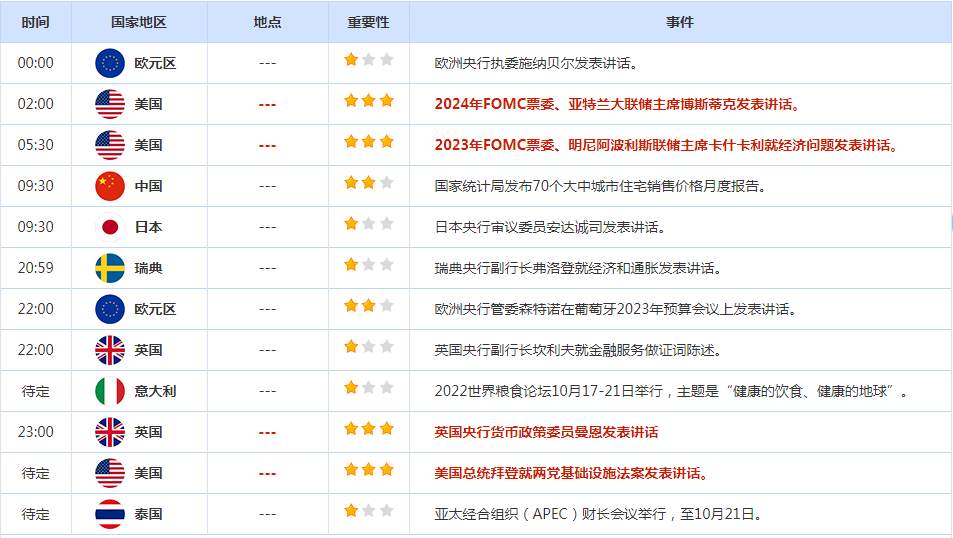This screenshot has height=538, width=953.
Task: Click the 05:30 time cell
Action: point(35,145)
